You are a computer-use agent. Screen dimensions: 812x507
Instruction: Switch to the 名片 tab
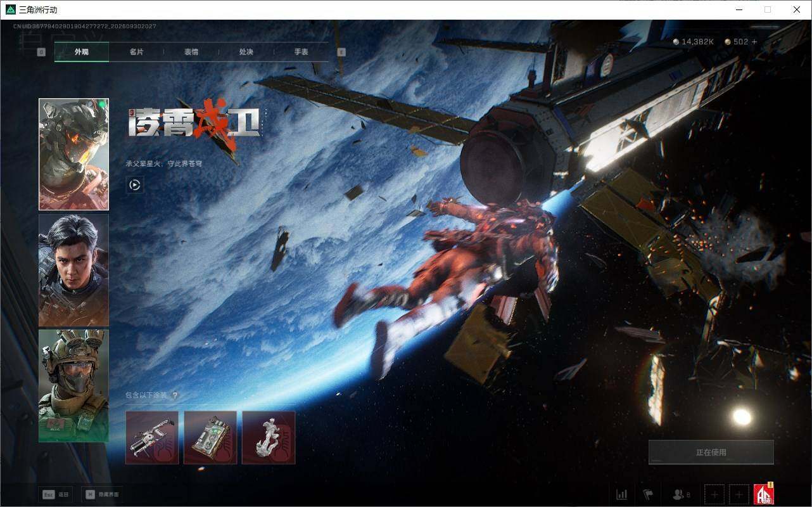[136, 52]
